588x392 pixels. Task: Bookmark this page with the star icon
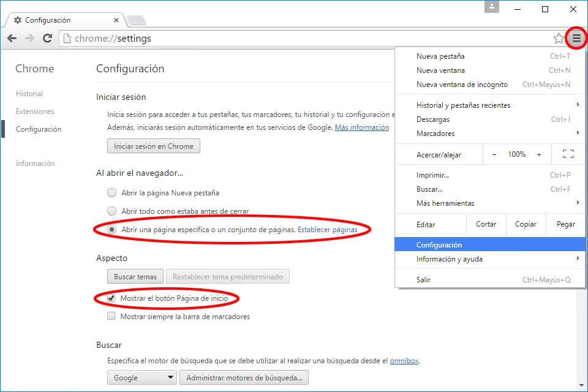(x=559, y=39)
